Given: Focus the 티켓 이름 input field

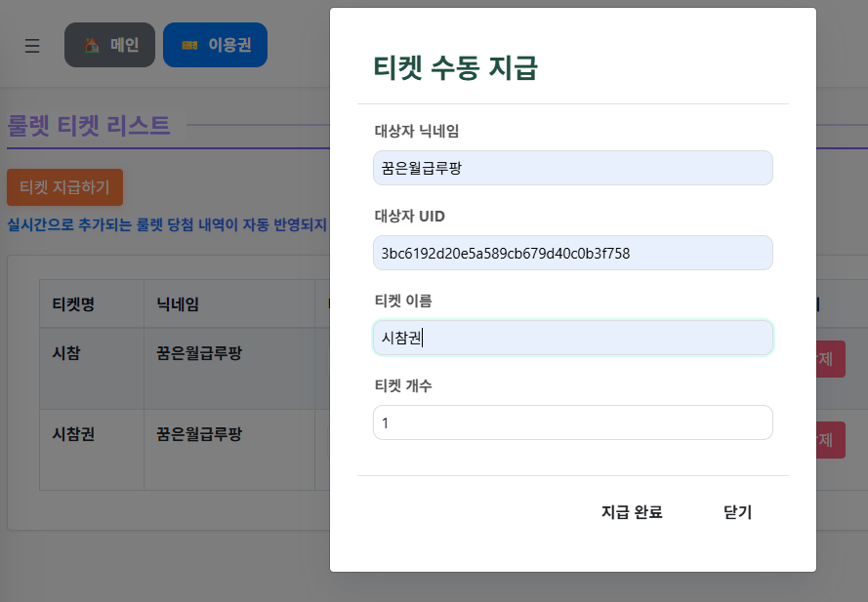Looking at the screenshot, I should coord(573,338).
